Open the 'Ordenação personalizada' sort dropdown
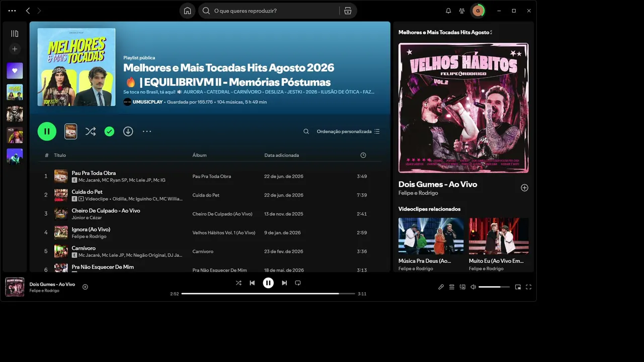 348,131
